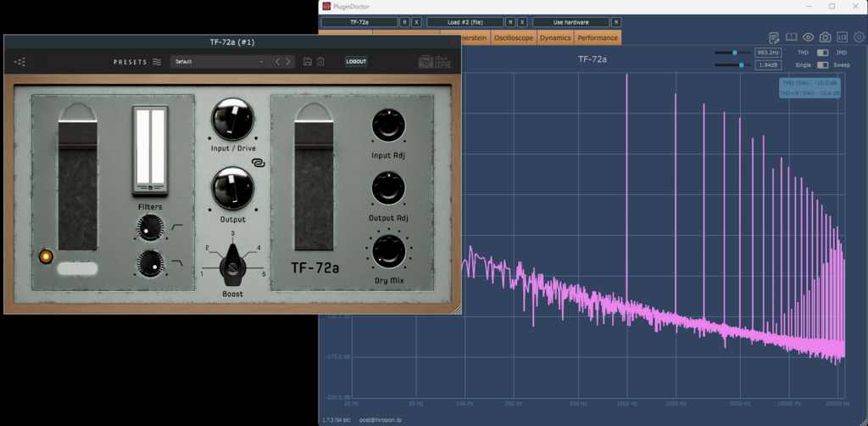Unload the TF-72a plugin with X button
The image size is (868, 426).
point(416,22)
